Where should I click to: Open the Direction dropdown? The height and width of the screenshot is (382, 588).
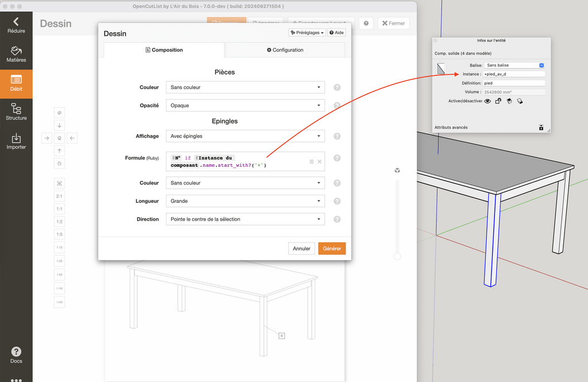(245, 219)
